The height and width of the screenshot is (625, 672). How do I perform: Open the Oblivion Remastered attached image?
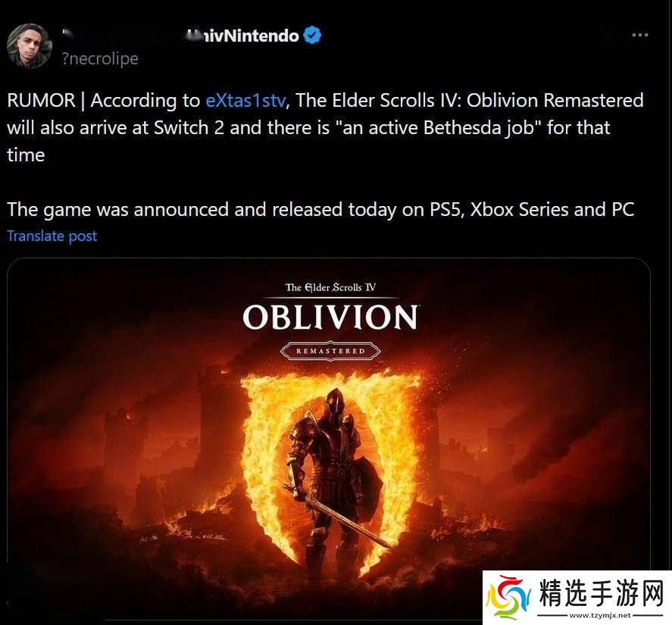click(329, 438)
